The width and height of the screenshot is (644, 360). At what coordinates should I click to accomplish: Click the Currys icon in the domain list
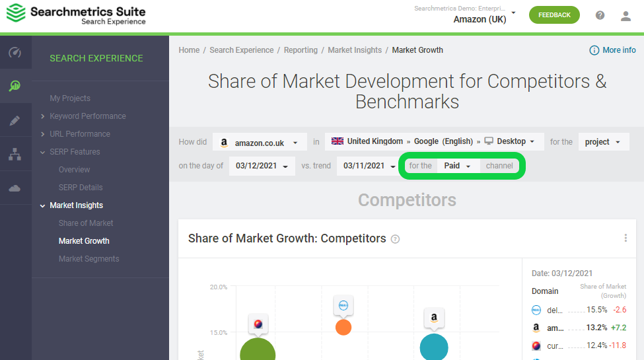[x=536, y=345]
